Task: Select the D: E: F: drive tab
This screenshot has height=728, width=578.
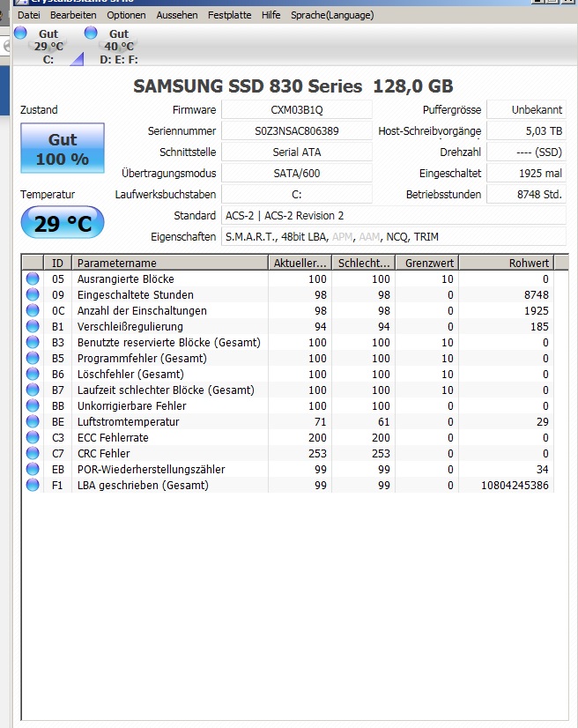Action: (119, 47)
